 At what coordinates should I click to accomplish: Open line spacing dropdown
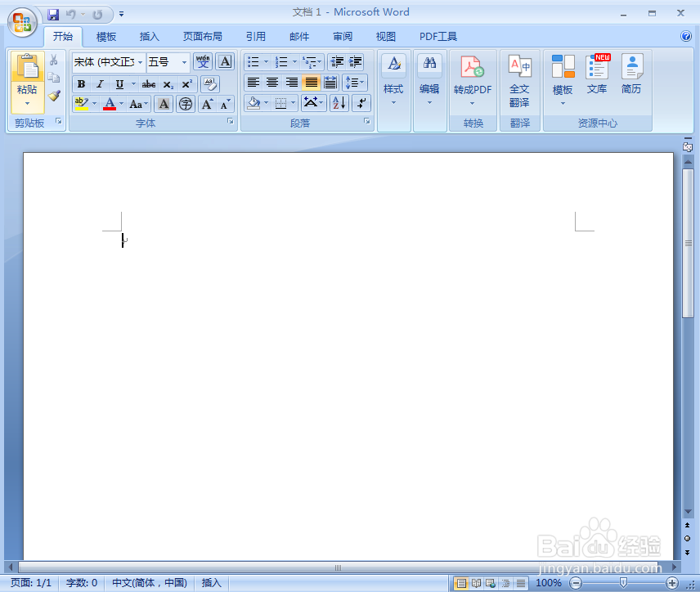355,83
